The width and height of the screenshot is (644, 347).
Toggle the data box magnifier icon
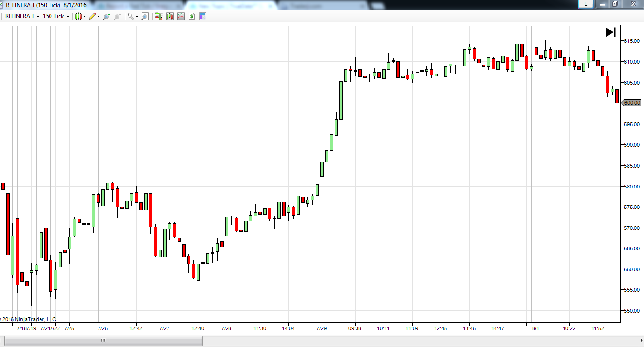pyautogui.click(x=145, y=16)
